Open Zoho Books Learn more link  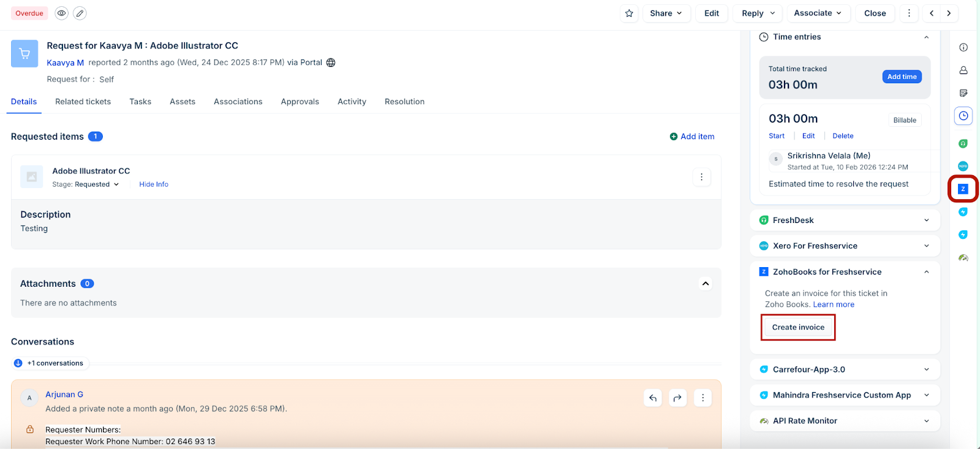pyautogui.click(x=834, y=304)
